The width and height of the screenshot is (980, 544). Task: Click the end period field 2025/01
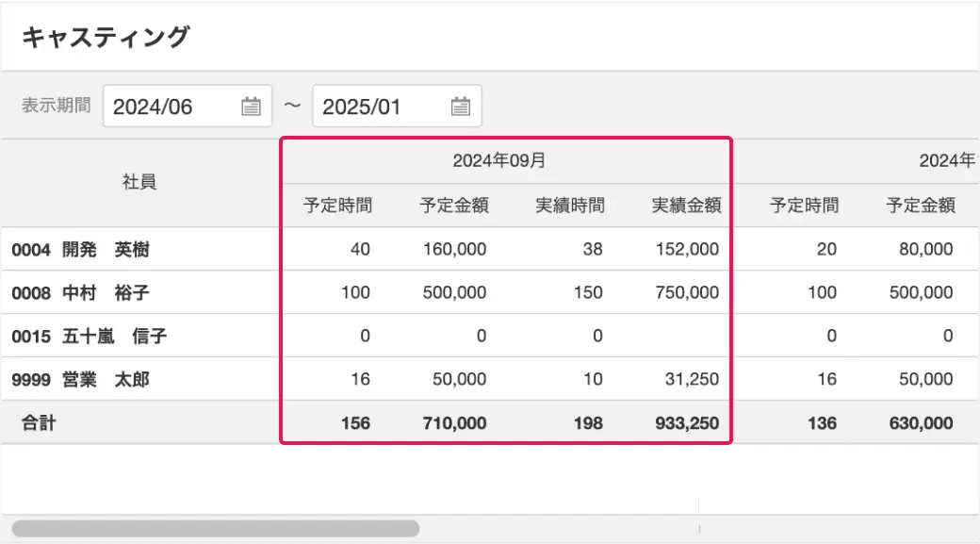click(397, 107)
